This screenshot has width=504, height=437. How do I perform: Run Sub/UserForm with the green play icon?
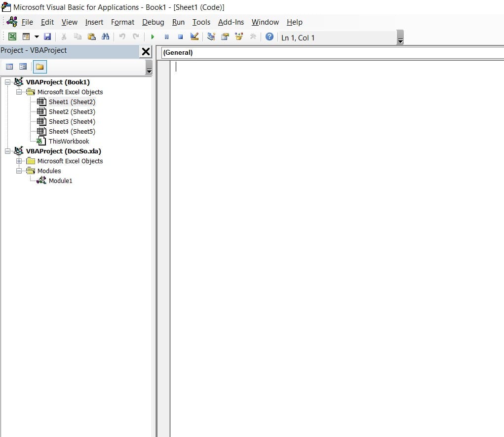point(153,36)
